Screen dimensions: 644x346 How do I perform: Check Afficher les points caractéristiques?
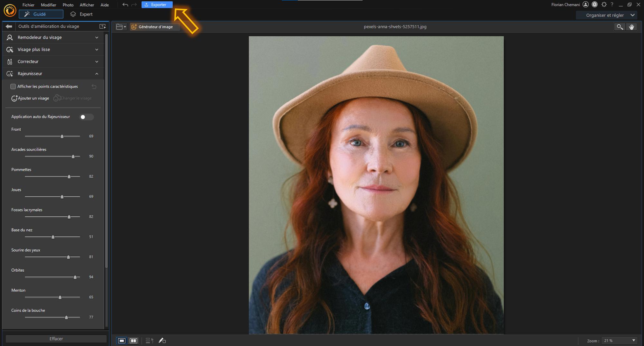click(x=13, y=86)
